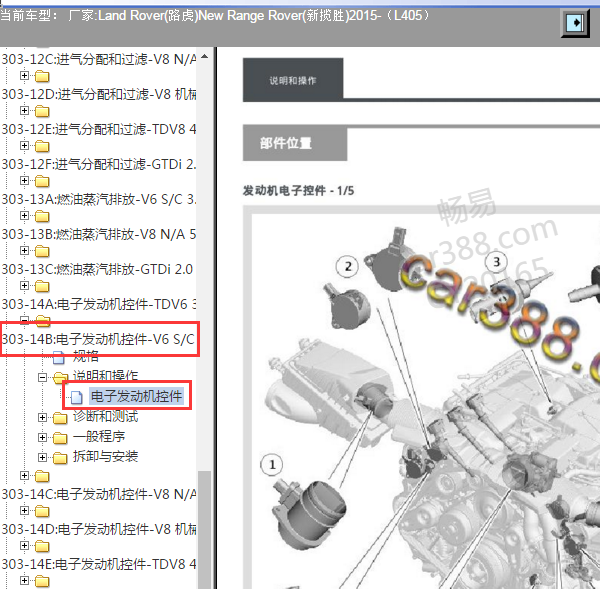600x589 pixels.
Task: Click the tree vertical scrollbar thumb
Action: click(204, 530)
